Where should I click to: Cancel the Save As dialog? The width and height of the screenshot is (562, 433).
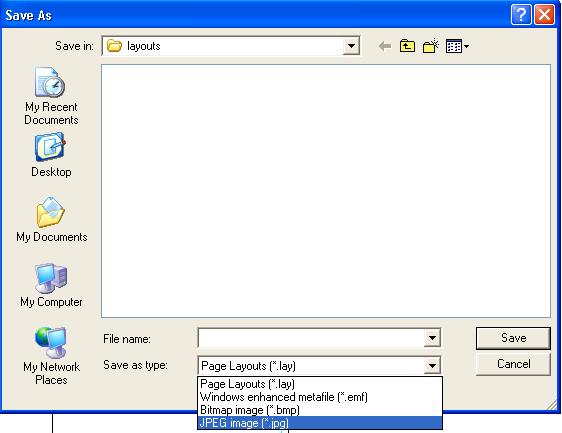513,364
